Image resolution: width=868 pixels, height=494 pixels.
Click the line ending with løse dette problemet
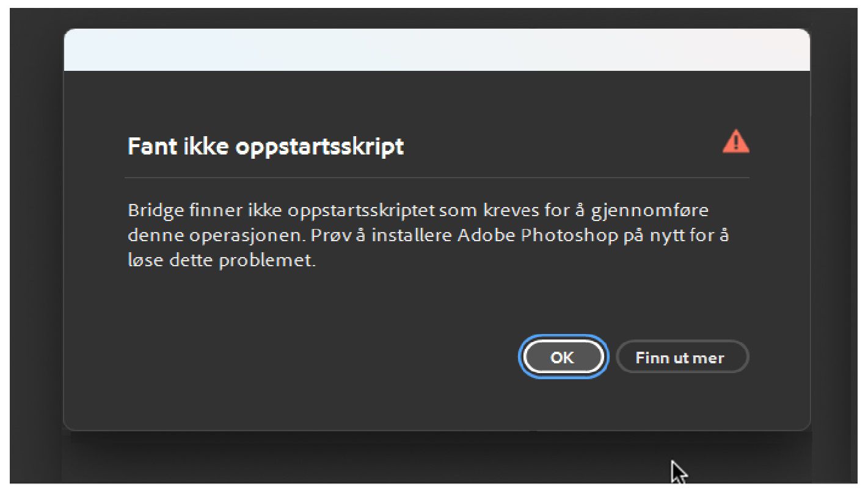(222, 261)
